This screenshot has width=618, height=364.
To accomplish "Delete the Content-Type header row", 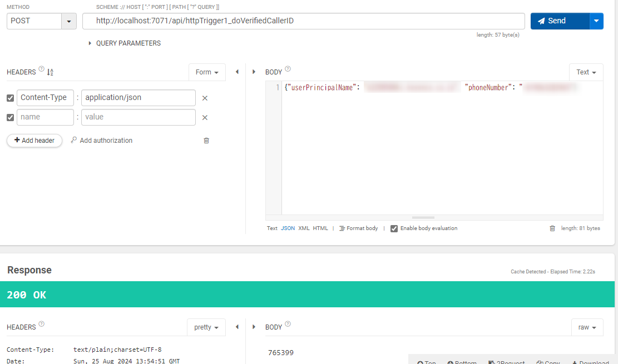I will 205,98.
